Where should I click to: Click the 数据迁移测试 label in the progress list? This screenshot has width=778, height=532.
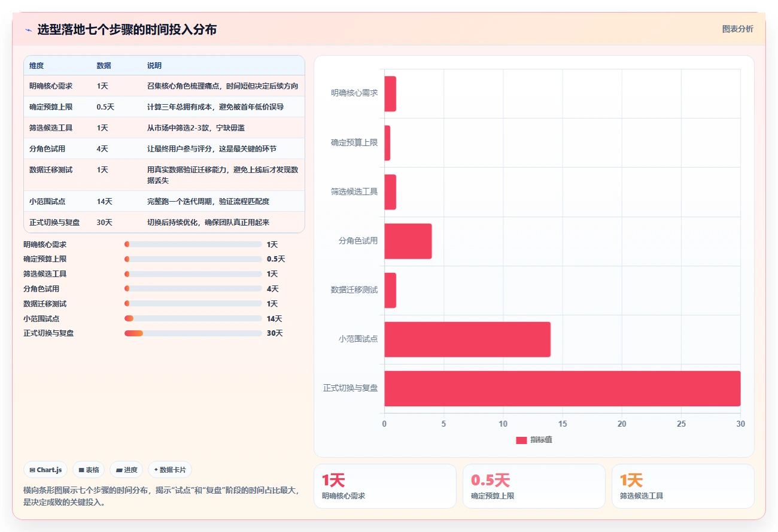[x=45, y=303]
